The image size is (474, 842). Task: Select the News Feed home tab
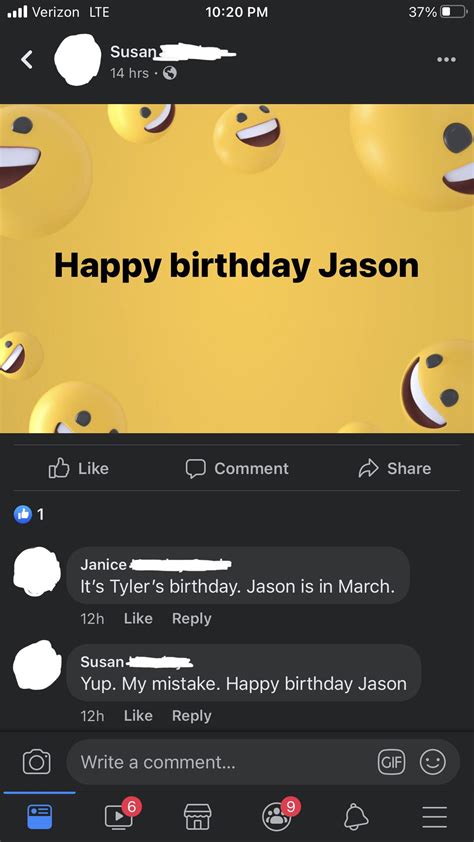coord(40,817)
